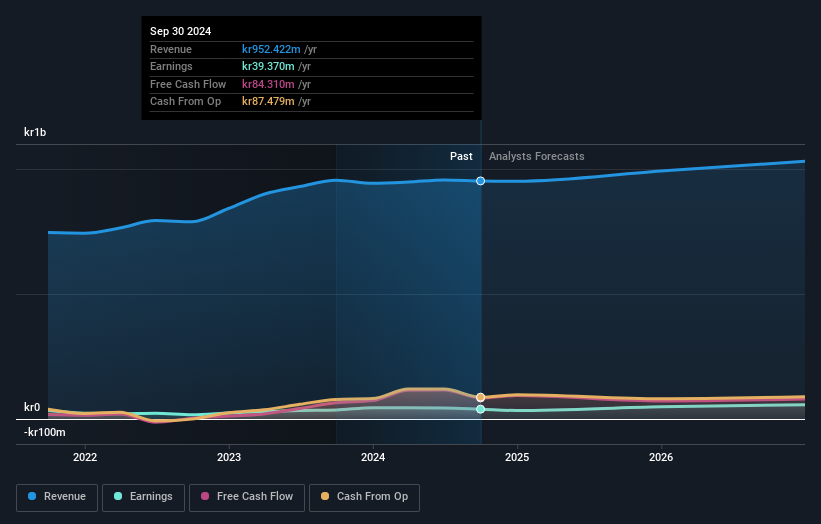
Task: Toggle the Earnings legend button
Action: click(x=143, y=497)
